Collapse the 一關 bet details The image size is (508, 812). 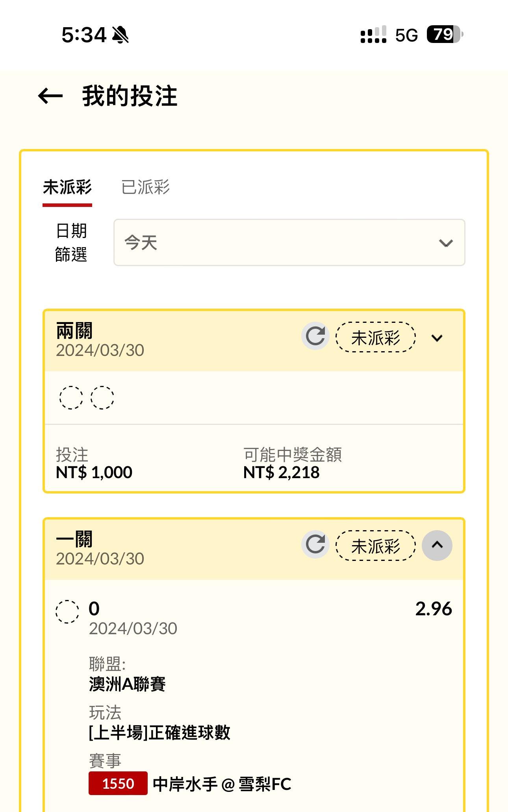pyautogui.click(x=437, y=546)
